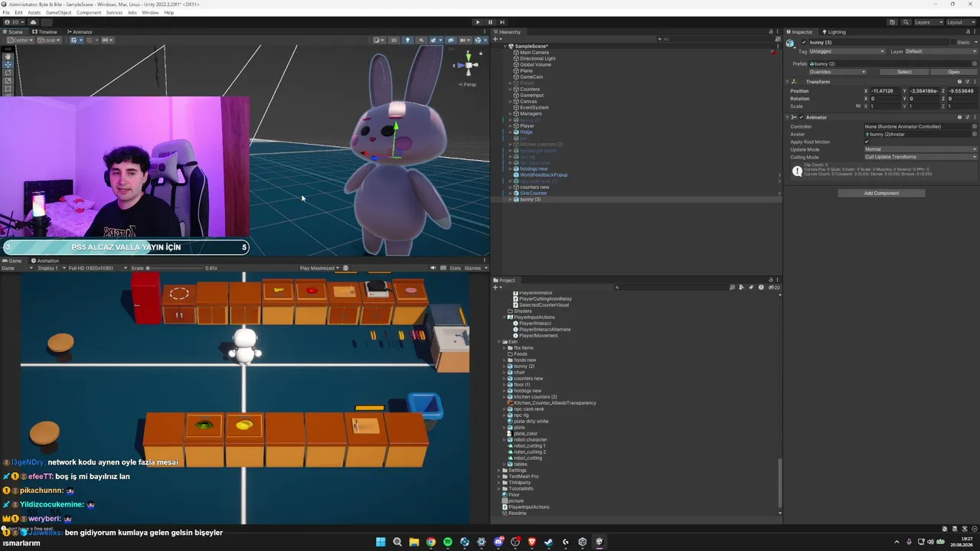
Task: Select the Scale tool in Scene view
Action: [x=8, y=81]
